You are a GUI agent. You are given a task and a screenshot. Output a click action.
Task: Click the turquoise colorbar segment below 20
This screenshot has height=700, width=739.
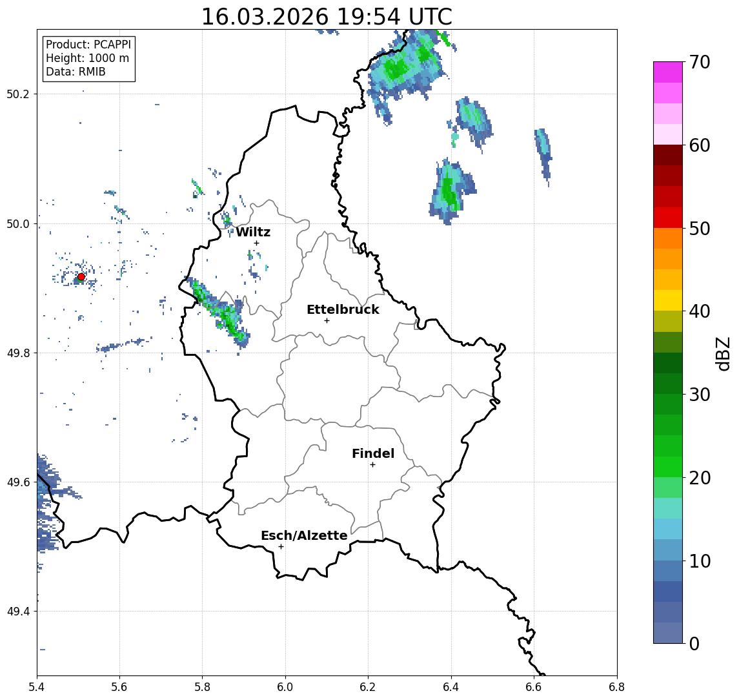(x=668, y=508)
